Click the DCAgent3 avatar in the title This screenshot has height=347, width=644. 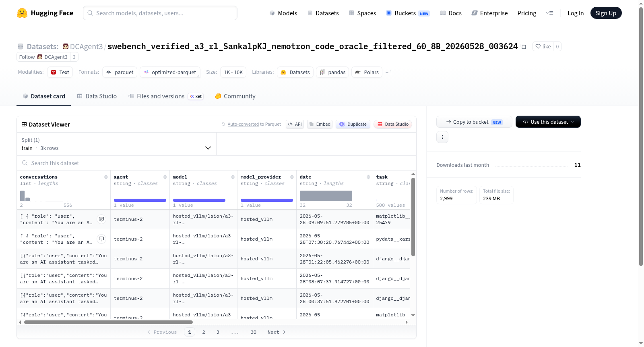click(66, 46)
